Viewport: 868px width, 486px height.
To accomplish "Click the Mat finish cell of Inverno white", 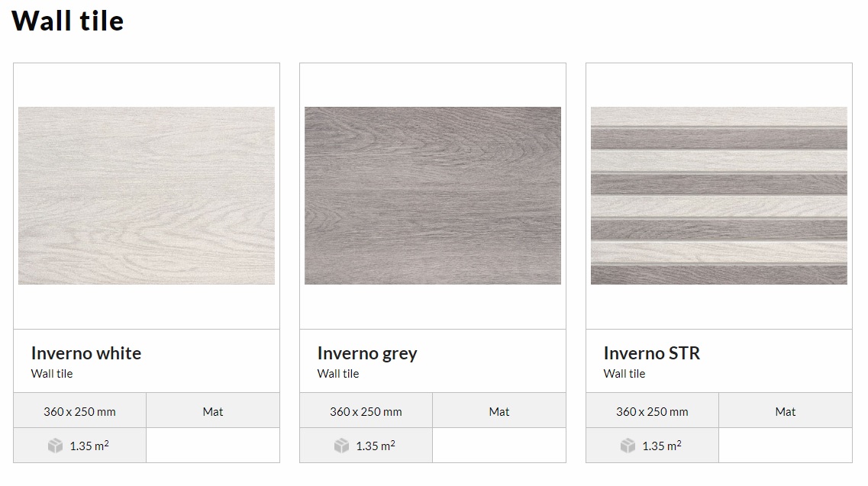I will [213, 410].
